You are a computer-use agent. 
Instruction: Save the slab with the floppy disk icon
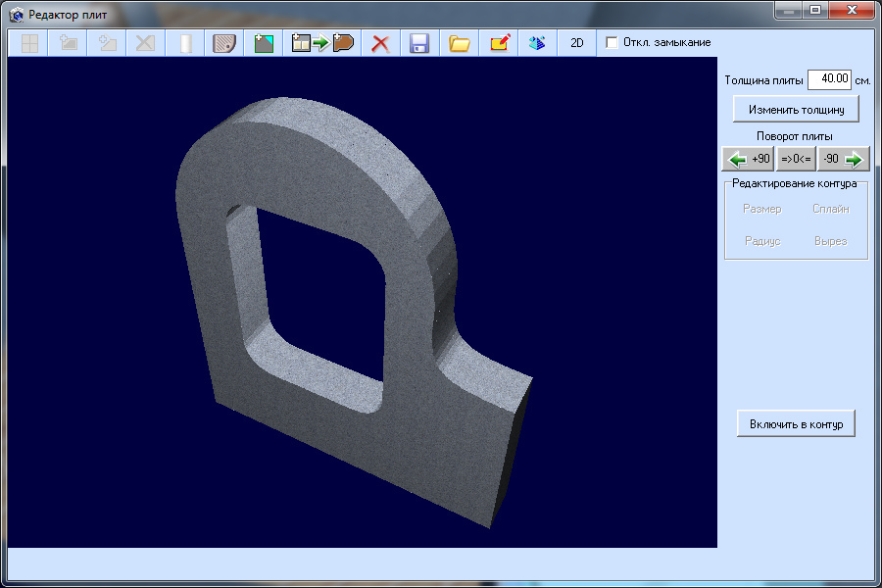(419, 43)
